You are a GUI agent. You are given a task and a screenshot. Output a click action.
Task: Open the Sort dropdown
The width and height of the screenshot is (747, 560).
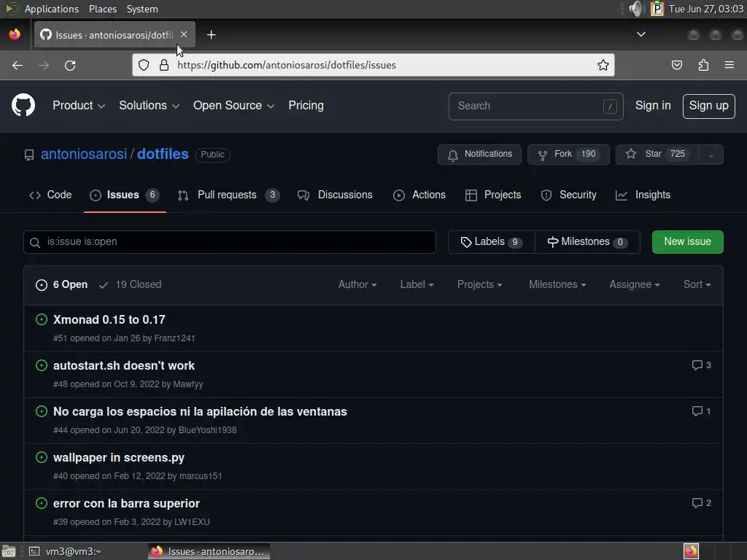(x=697, y=285)
